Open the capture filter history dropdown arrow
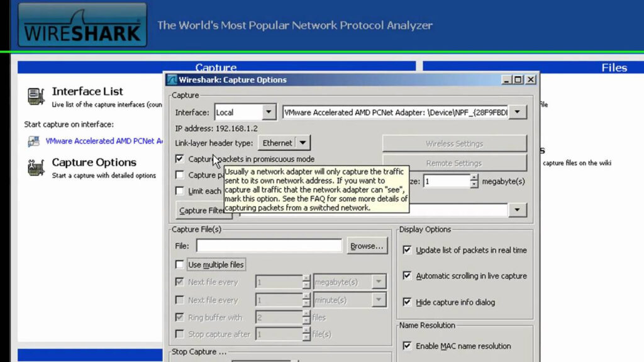This screenshot has height=362, width=644. click(518, 210)
